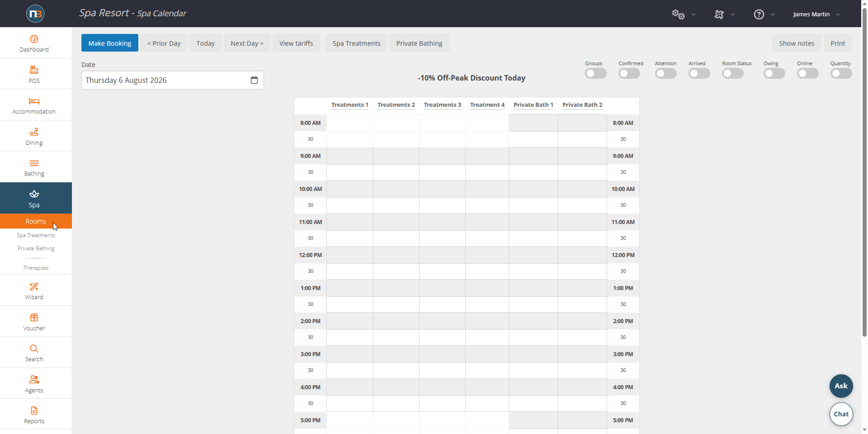868x434 pixels.
Task: Select the Spa lotus icon
Action: pos(34,194)
